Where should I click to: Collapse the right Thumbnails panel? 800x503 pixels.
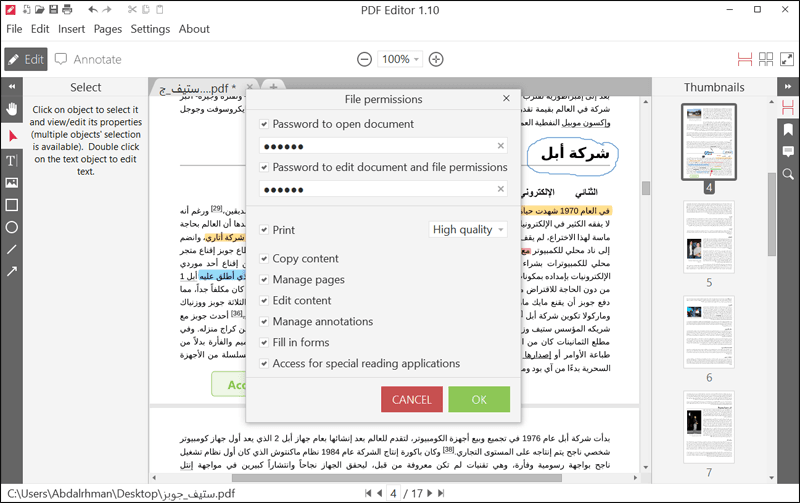[788, 87]
